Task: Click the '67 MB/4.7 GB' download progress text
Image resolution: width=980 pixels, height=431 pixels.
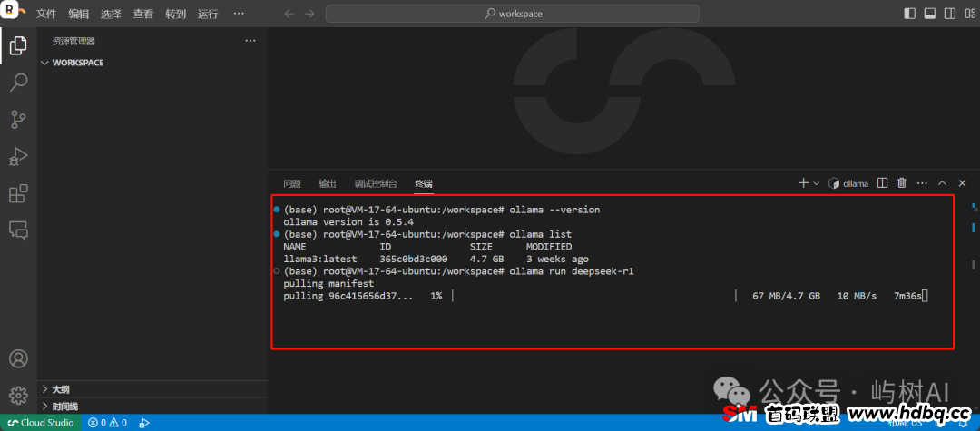Action: tap(786, 296)
